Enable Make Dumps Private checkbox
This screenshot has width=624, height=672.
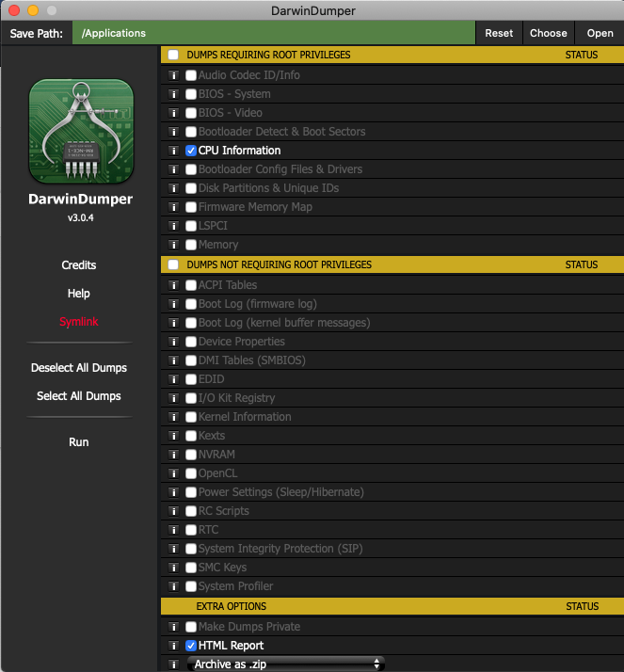[191, 627]
